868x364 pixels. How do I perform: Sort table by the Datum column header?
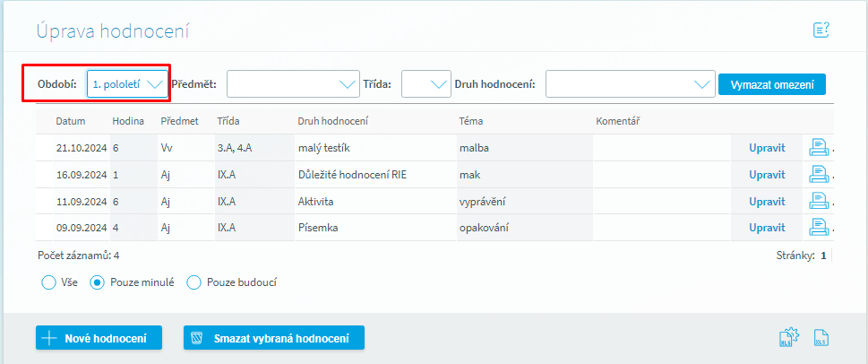(70, 121)
